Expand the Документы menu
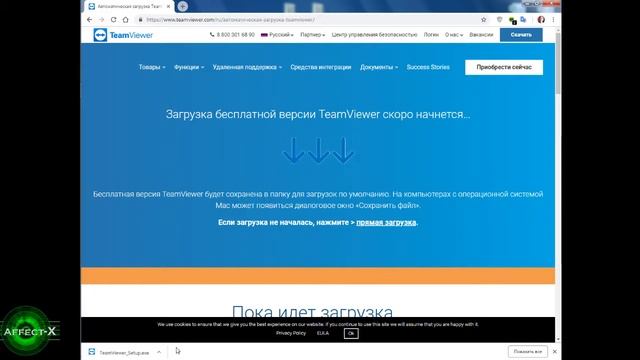The image size is (640, 360). (379, 67)
